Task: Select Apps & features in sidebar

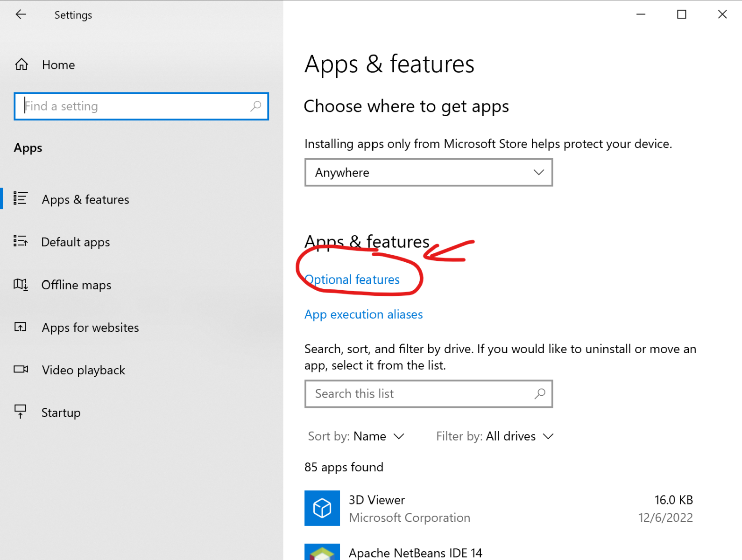Action: coord(85,200)
